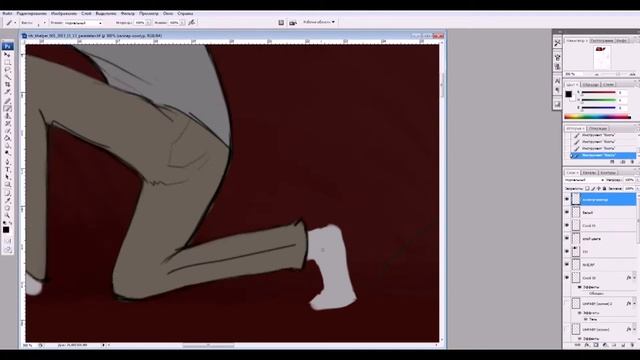Viewport: 640px width, 360px height.
Task: Select the Eyedropper tool
Action: [x=7, y=200]
